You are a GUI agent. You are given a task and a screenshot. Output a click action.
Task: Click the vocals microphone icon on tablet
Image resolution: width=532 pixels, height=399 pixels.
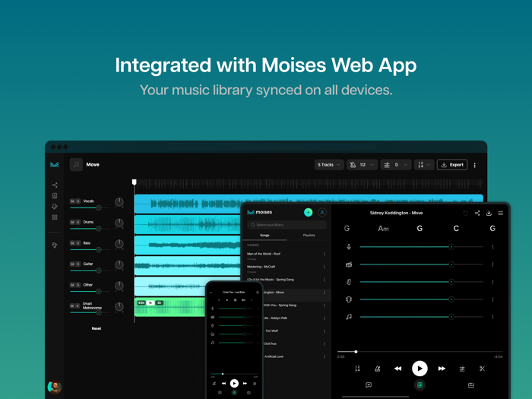coord(349,247)
